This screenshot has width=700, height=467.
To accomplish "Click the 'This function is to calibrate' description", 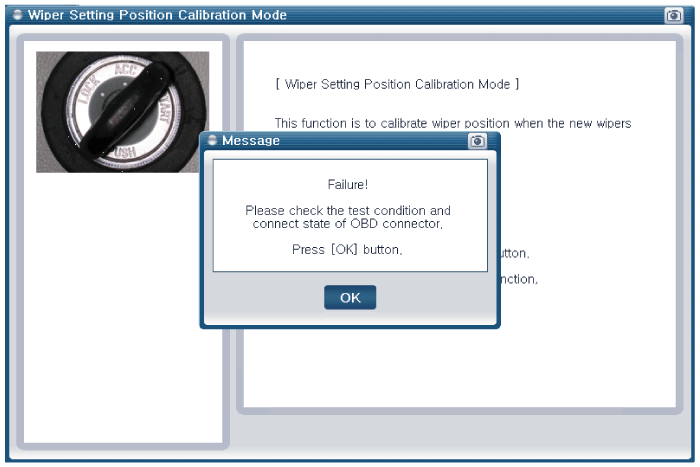I will 452,123.
